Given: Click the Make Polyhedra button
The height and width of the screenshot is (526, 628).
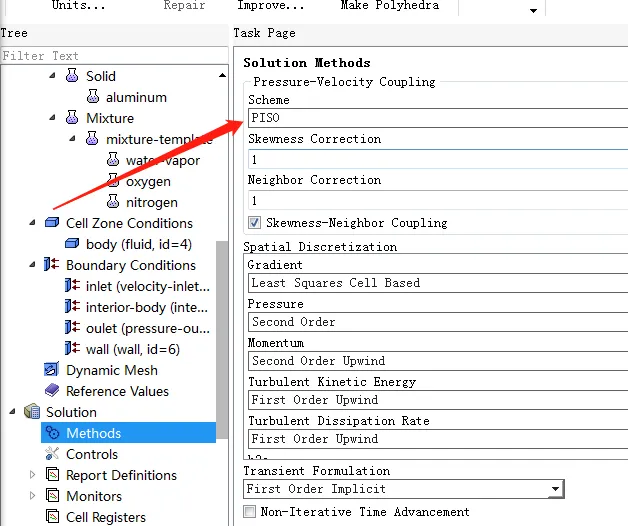Looking at the screenshot, I should coord(390,5).
